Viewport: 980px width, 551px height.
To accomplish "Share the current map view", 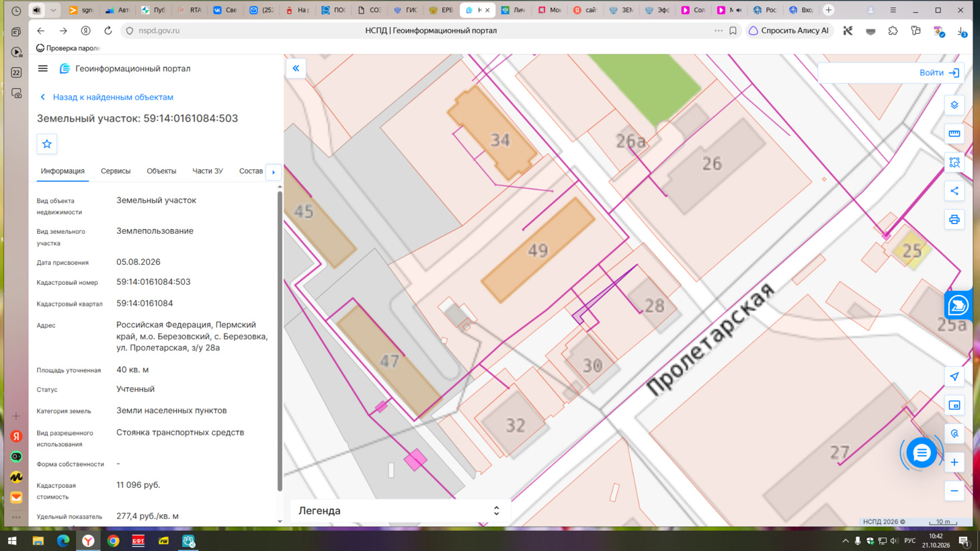I will tap(954, 191).
